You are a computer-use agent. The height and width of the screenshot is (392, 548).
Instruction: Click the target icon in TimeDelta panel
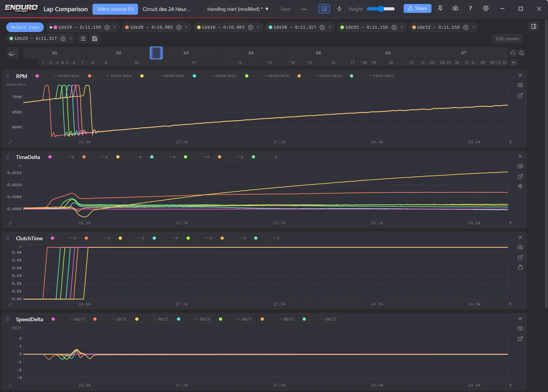(520, 186)
